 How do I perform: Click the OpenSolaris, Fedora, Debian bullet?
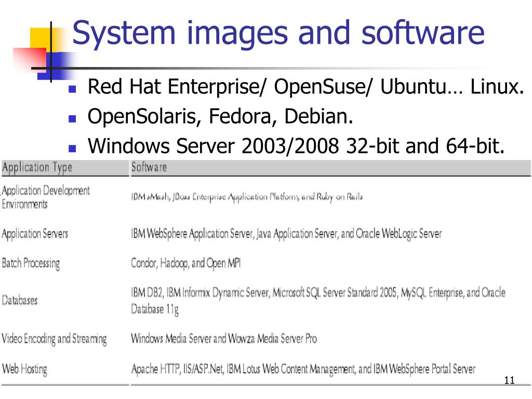click(220, 116)
